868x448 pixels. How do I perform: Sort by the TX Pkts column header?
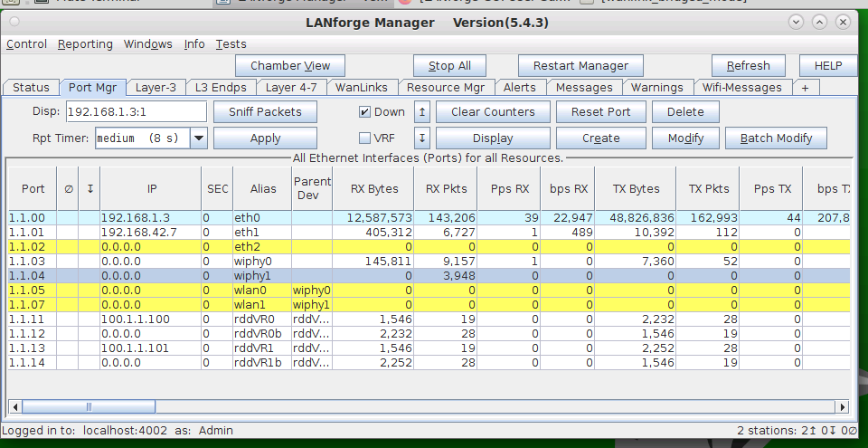click(709, 189)
